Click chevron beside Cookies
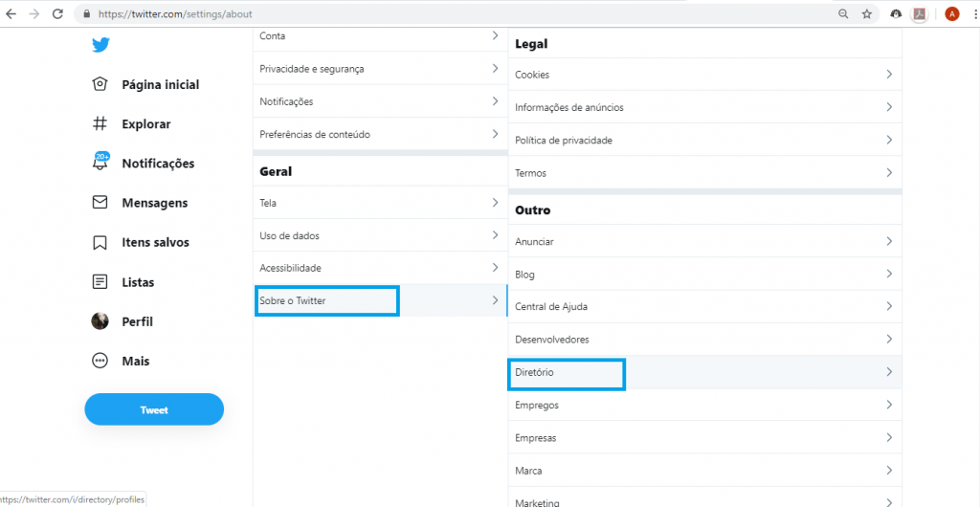The image size is (980, 507). tap(889, 74)
